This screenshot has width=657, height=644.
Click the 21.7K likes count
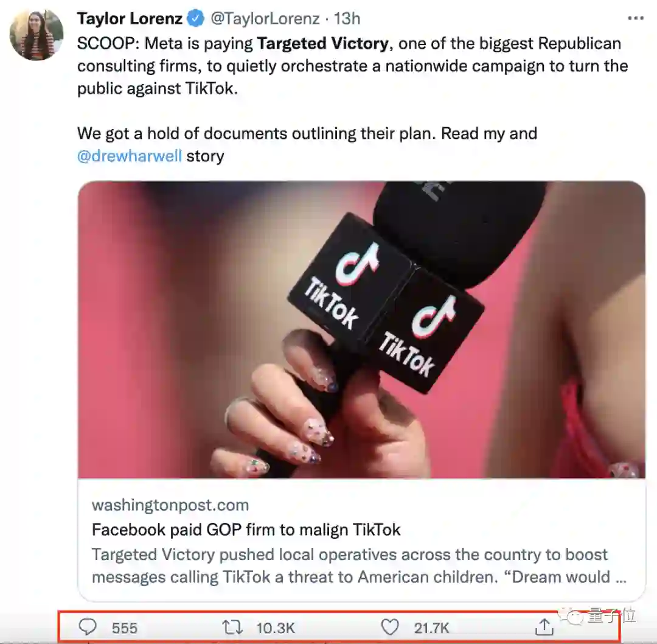[431, 628]
